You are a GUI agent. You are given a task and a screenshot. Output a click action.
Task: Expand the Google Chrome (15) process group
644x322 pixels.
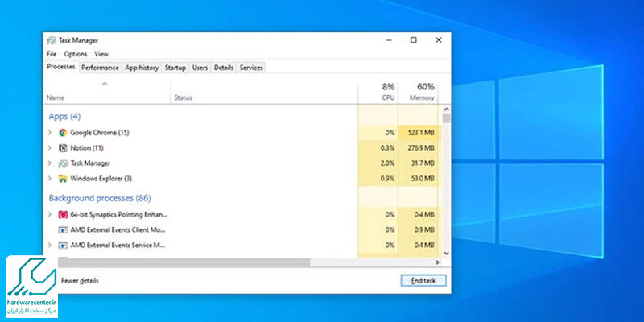tap(50, 133)
